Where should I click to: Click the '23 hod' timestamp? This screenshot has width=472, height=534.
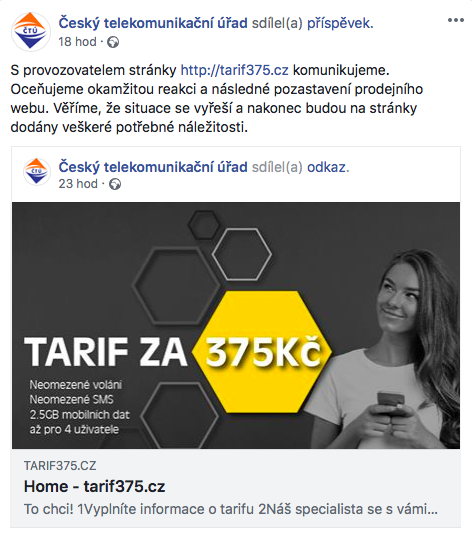(78, 184)
